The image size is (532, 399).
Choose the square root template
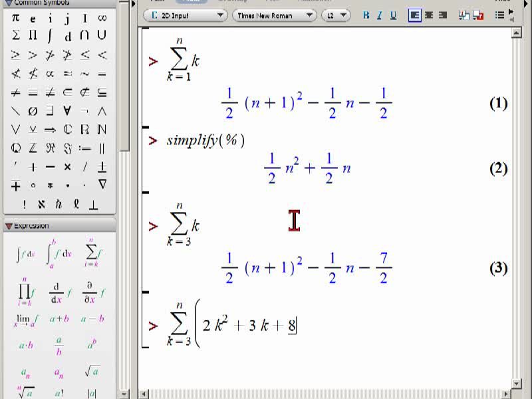(x=92, y=371)
